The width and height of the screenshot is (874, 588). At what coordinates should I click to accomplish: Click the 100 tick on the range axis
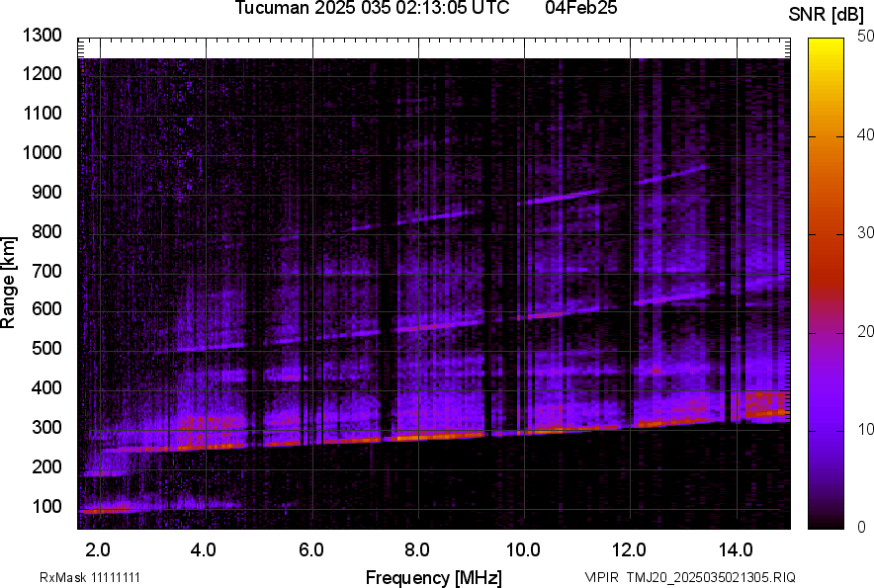pos(47,507)
